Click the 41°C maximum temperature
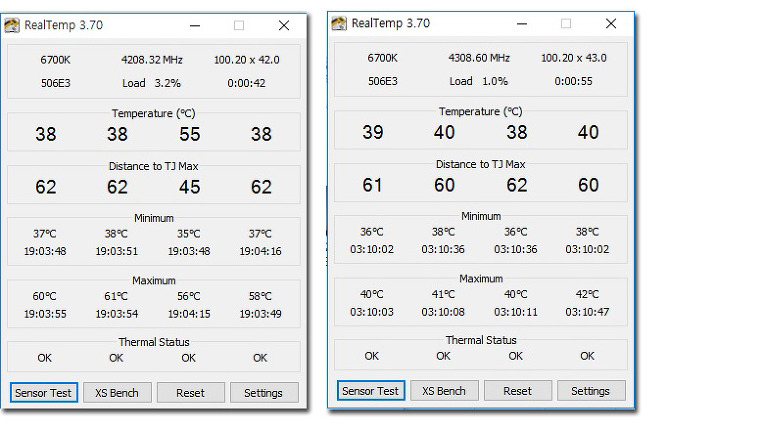Screen dimensions: 764x430 (443, 294)
